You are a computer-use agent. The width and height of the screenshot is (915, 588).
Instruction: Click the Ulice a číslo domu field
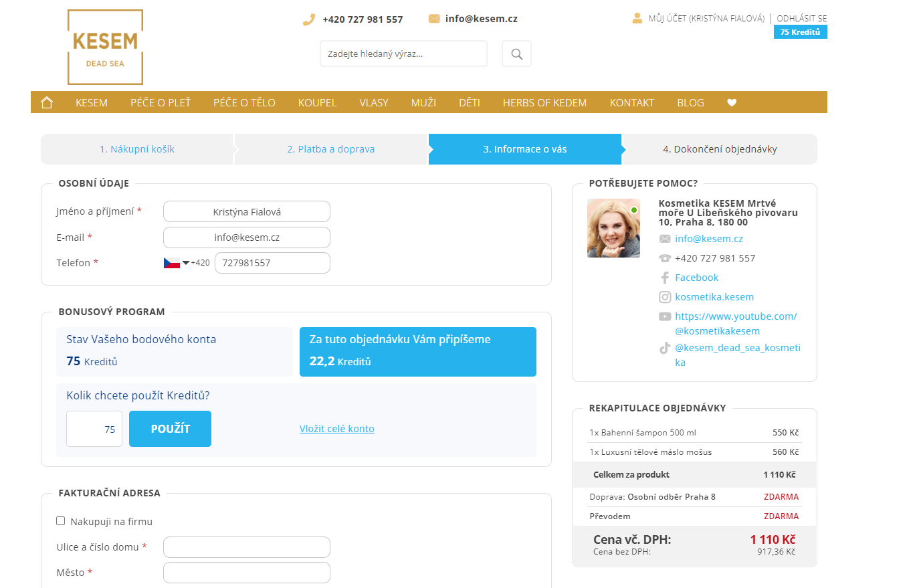point(247,547)
